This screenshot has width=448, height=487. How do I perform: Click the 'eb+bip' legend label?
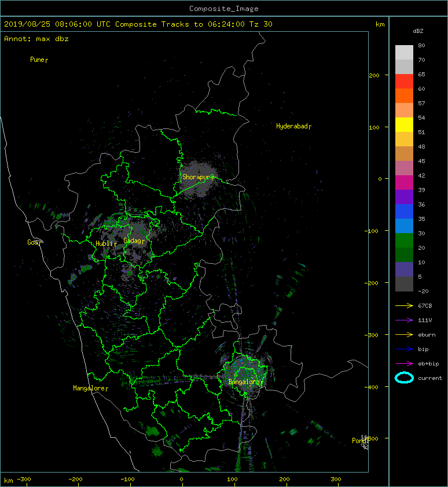pos(429,364)
